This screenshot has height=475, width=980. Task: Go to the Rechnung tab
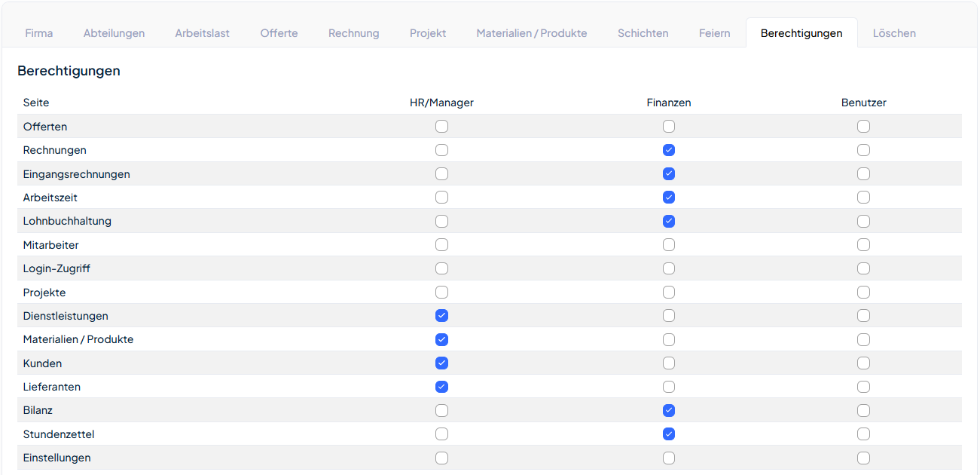[353, 33]
